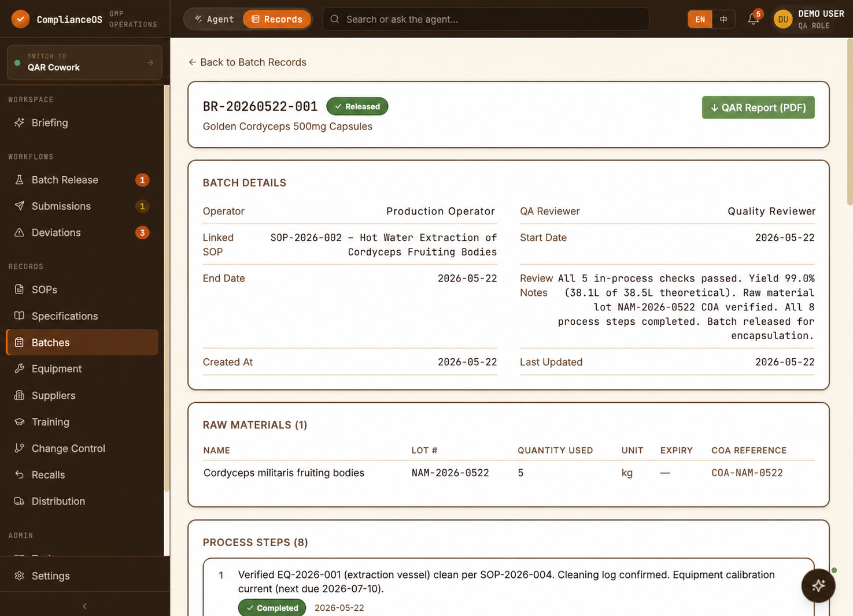Click the back arrow icon
Screen dimensions: 853x616
point(192,62)
